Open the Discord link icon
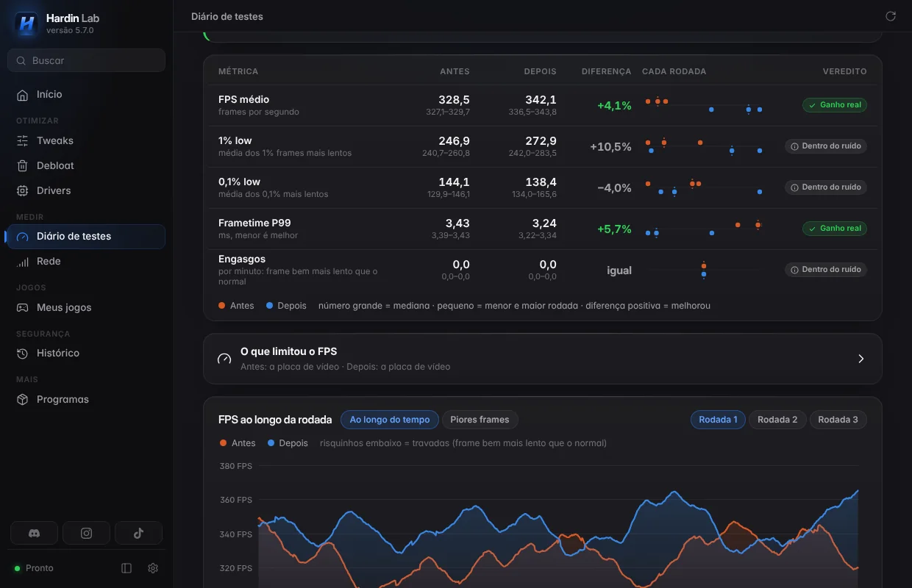The width and height of the screenshot is (912, 588). pos(34,534)
